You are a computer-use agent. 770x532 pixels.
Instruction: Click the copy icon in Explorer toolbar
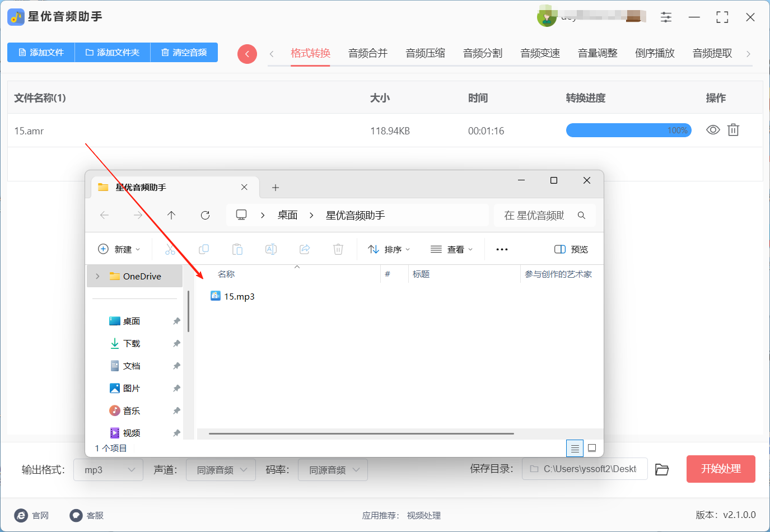204,249
